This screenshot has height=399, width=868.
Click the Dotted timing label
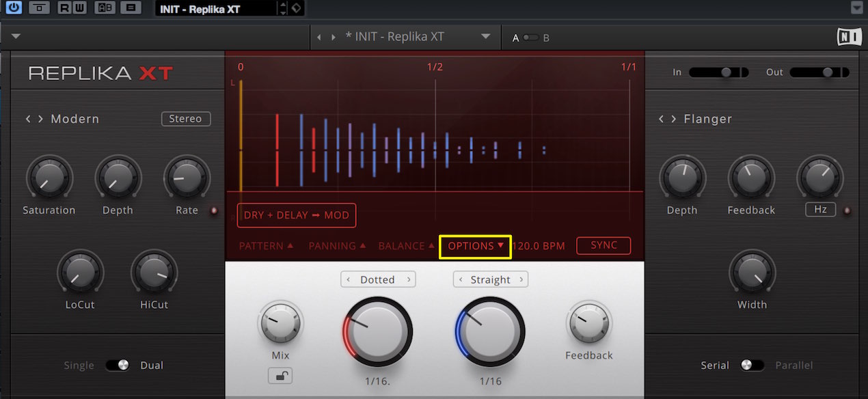pos(377,279)
